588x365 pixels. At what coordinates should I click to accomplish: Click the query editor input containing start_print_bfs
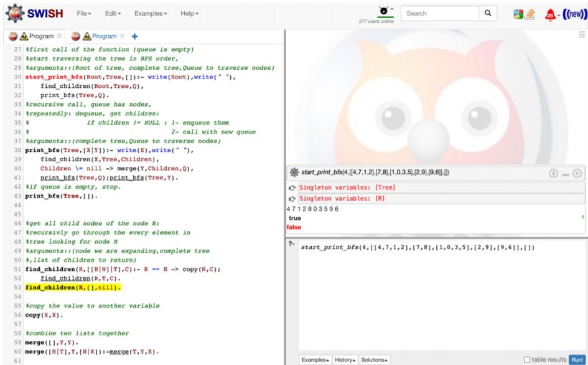point(442,296)
